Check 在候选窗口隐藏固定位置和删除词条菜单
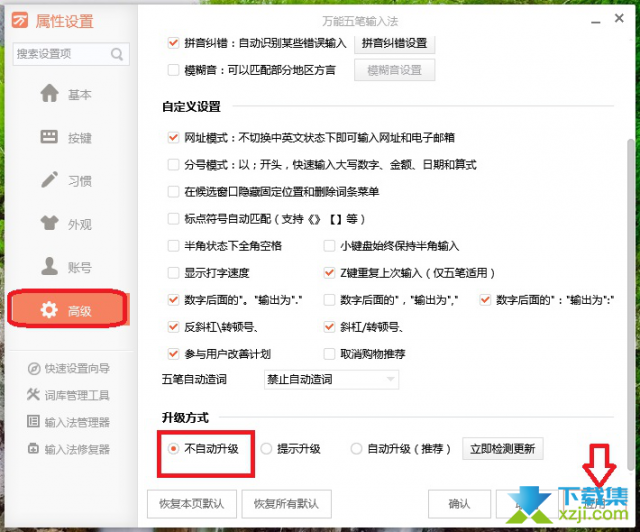Screen dimensions: 640x532 173,191
